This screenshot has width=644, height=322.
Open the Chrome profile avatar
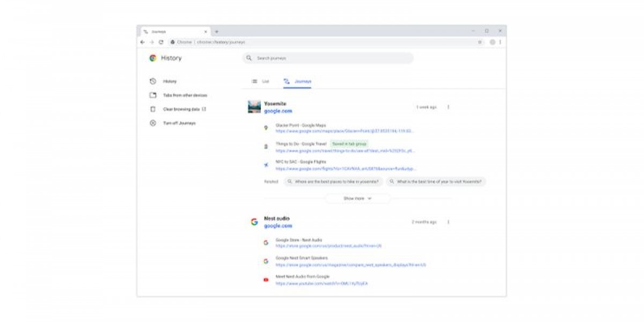pos(493,42)
